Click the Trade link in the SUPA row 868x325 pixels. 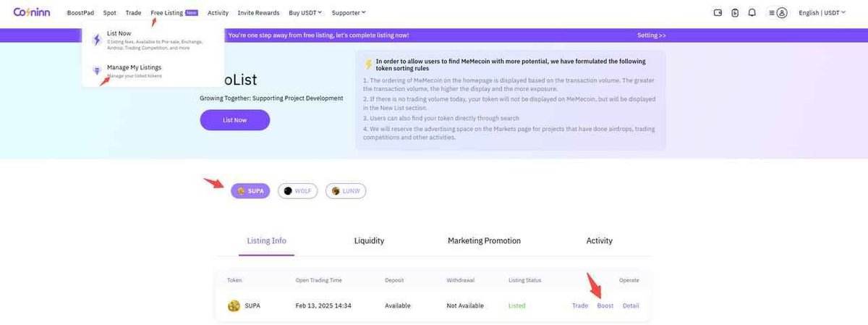click(580, 305)
